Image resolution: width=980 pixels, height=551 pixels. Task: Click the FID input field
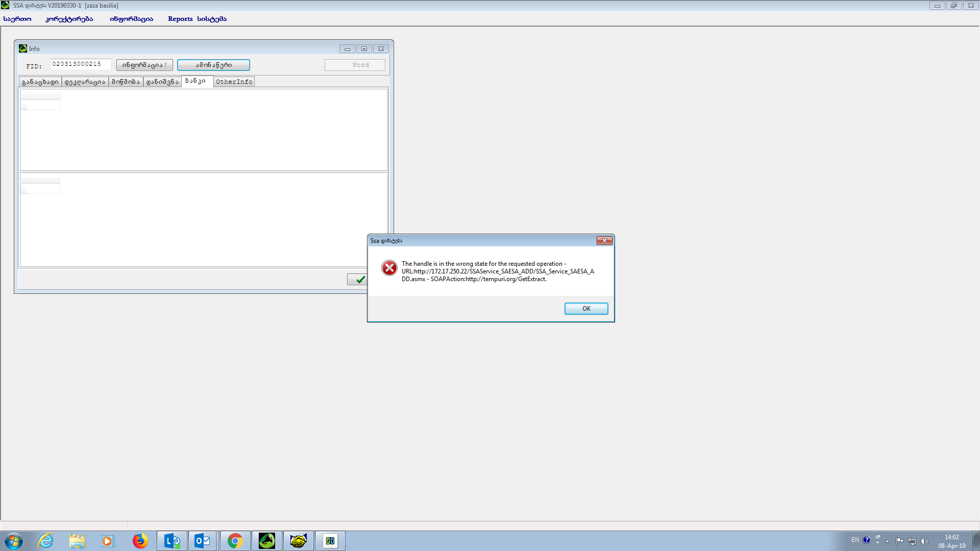(81, 64)
